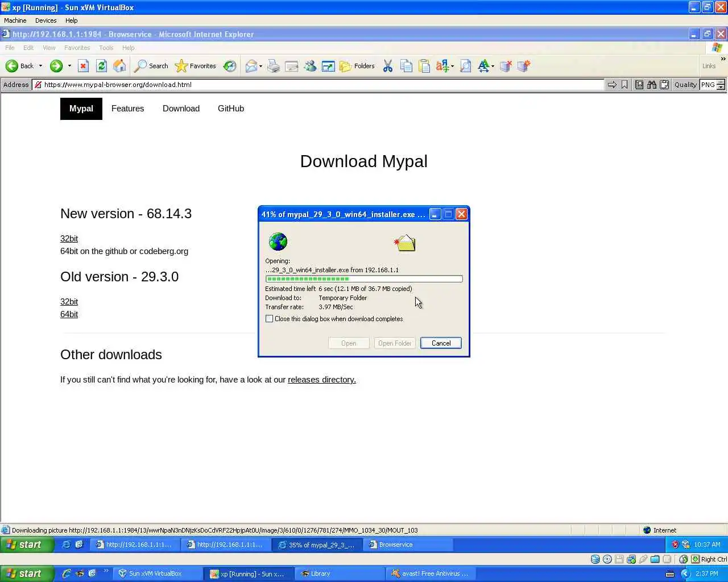The height and width of the screenshot is (582, 728).
Task: Open the releases directory link
Action: click(x=322, y=380)
